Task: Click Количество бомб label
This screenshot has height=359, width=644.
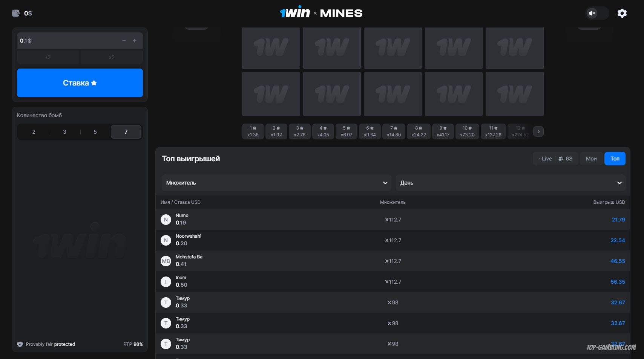Action: point(39,115)
